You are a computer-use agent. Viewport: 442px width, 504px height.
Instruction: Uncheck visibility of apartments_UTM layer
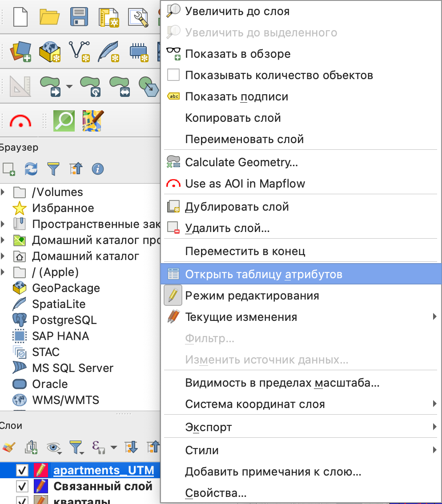[22, 470]
